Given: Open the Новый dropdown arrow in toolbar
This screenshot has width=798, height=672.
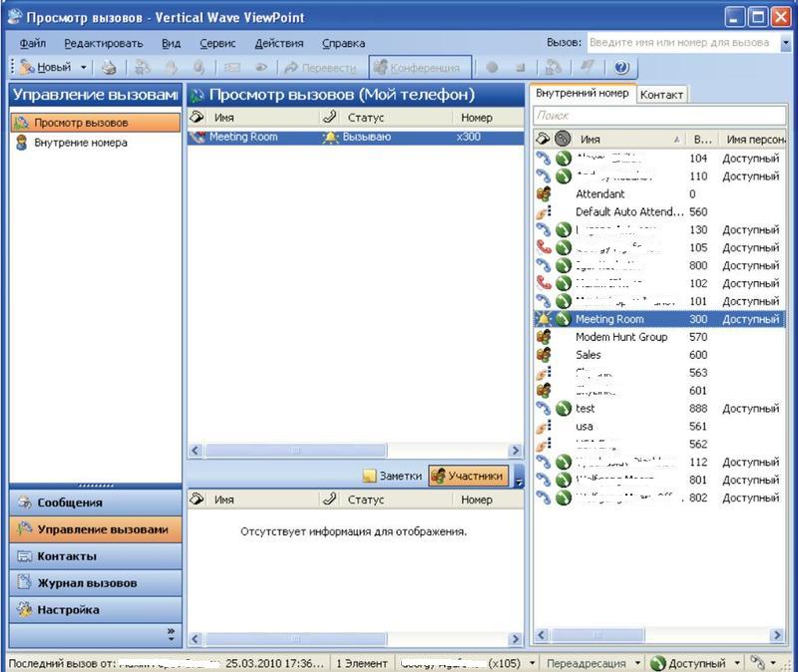Looking at the screenshot, I should click(x=84, y=68).
